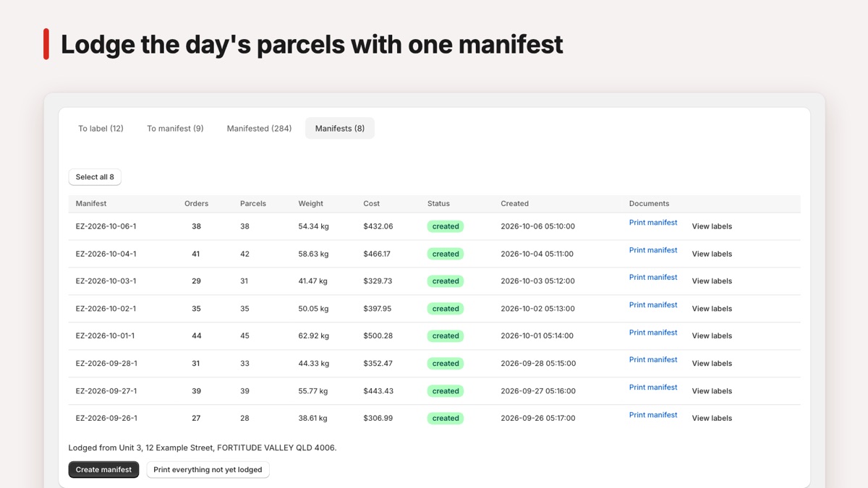
Task: Print manifest for EZ-2026-09-27-1
Action: 653,388
